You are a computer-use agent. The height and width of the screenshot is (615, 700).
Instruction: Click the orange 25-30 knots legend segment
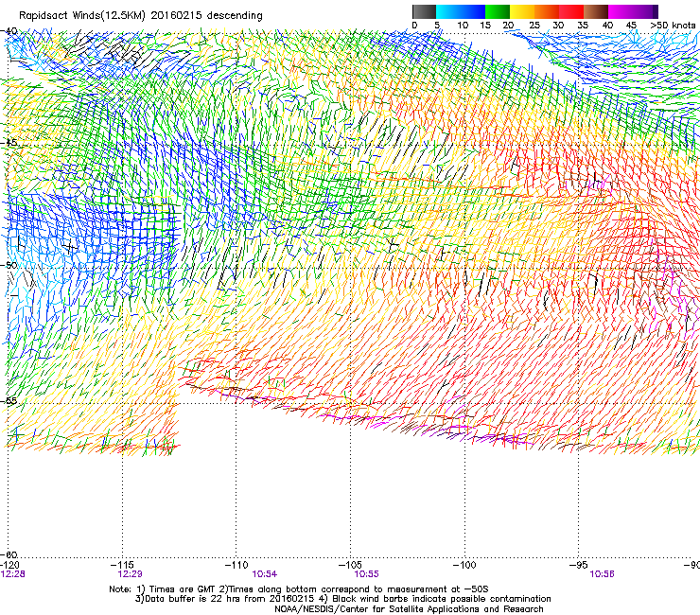point(547,11)
